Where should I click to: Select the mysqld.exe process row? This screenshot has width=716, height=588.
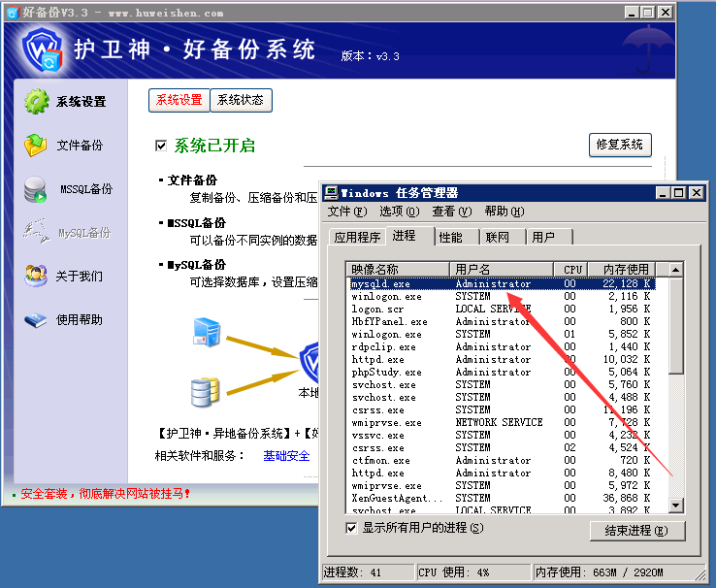pyautogui.click(x=502, y=283)
